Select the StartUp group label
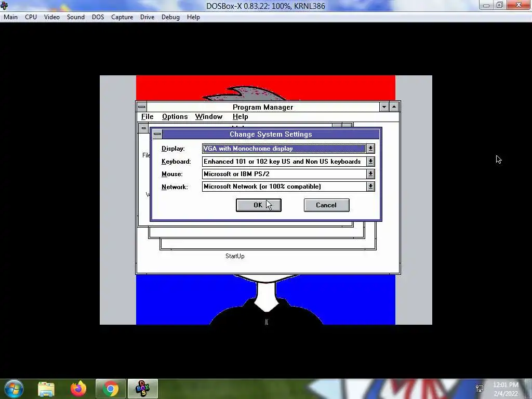Viewport: 532px width, 399px height. click(x=235, y=256)
